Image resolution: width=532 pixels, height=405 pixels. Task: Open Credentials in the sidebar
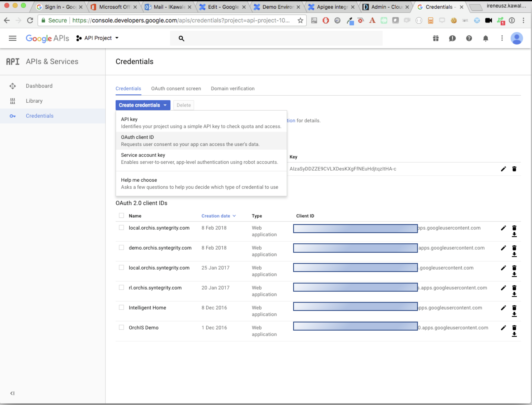(53, 116)
